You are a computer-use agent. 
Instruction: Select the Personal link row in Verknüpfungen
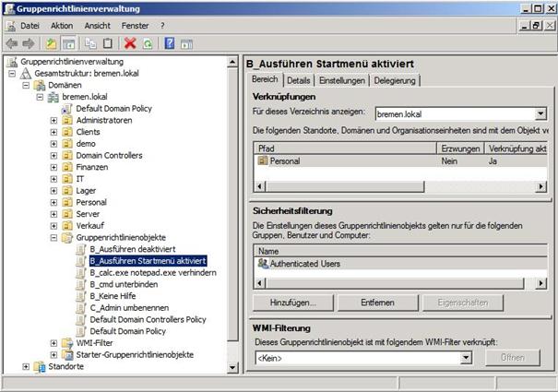(284, 160)
